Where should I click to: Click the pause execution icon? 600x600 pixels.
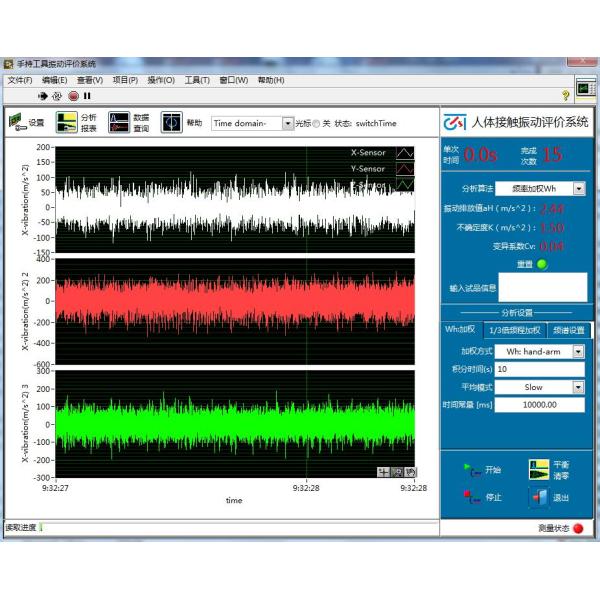coord(88,96)
